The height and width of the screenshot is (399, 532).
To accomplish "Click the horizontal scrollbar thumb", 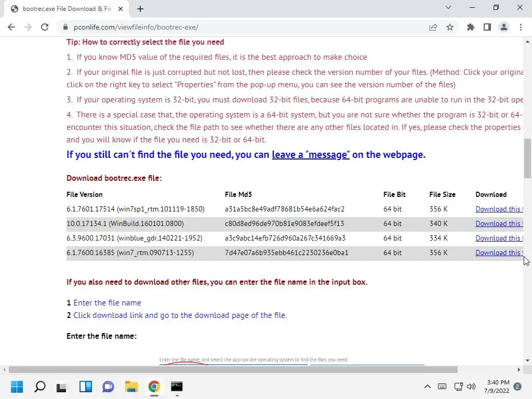I will [233, 369].
